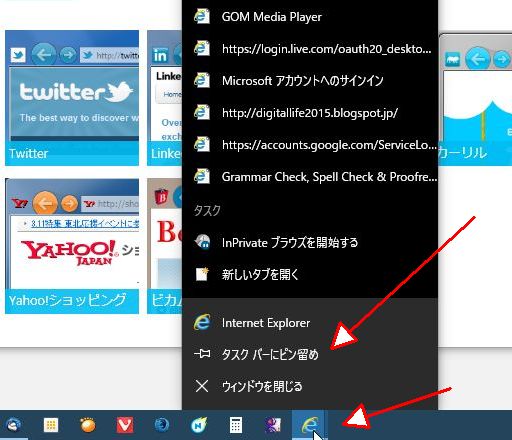Open digitallife2015.blogspot.jp entry
The width and height of the screenshot is (512, 440).
(310, 113)
